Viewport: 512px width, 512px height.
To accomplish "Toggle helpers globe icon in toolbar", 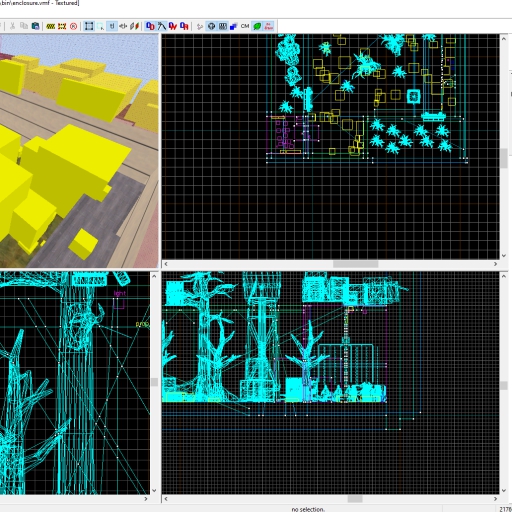I will tap(211, 26).
